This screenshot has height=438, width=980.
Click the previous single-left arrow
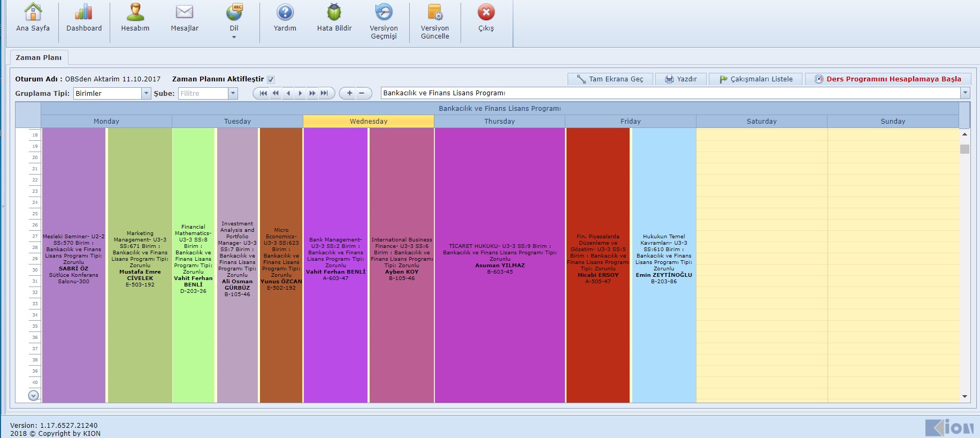click(288, 93)
